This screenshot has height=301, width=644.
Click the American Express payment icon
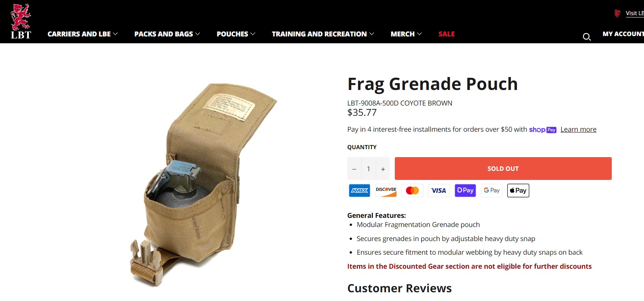[x=359, y=191]
